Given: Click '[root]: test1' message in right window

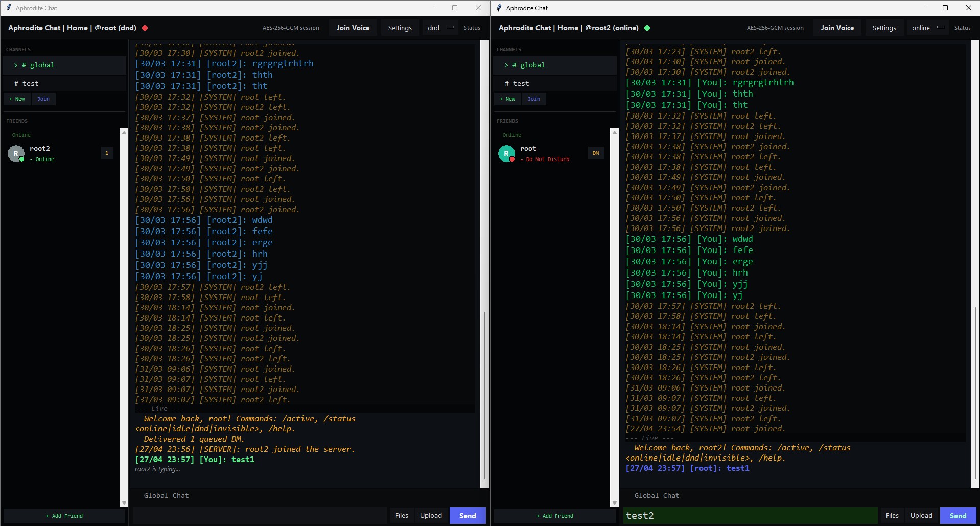Looking at the screenshot, I should [x=688, y=468].
